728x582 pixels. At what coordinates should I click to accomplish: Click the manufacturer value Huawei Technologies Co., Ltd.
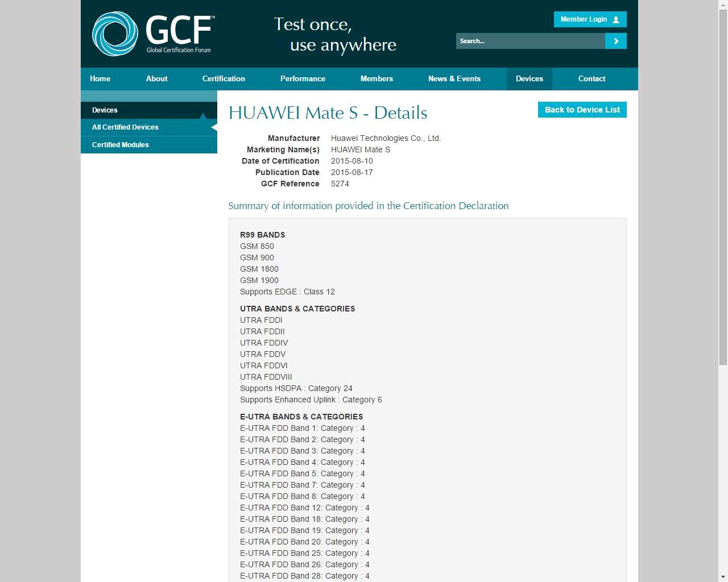pos(386,138)
